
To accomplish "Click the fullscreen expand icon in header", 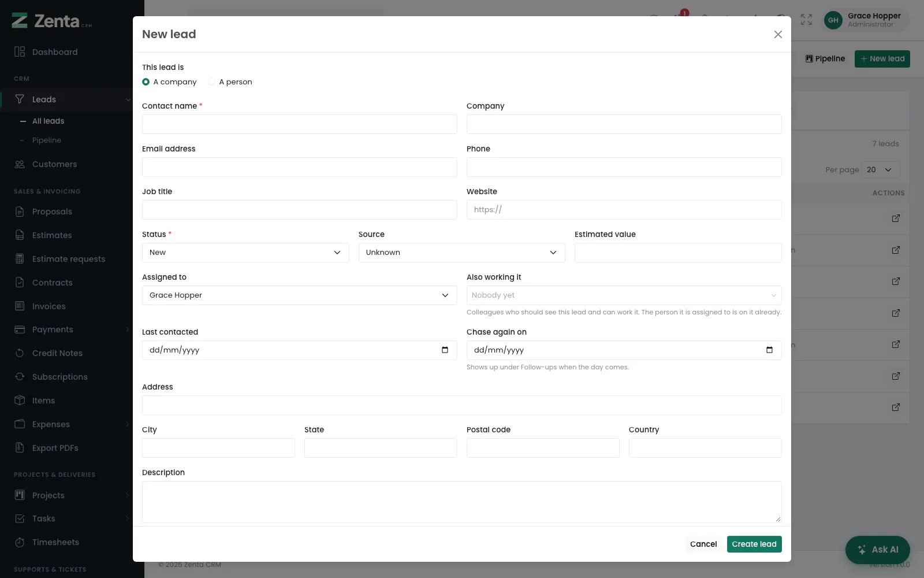I will pos(807,20).
